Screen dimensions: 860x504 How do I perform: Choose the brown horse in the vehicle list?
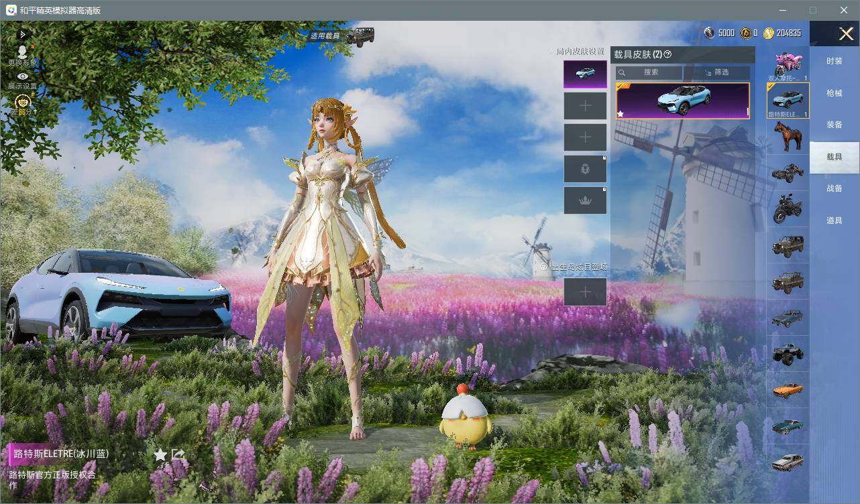coord(788,136)
